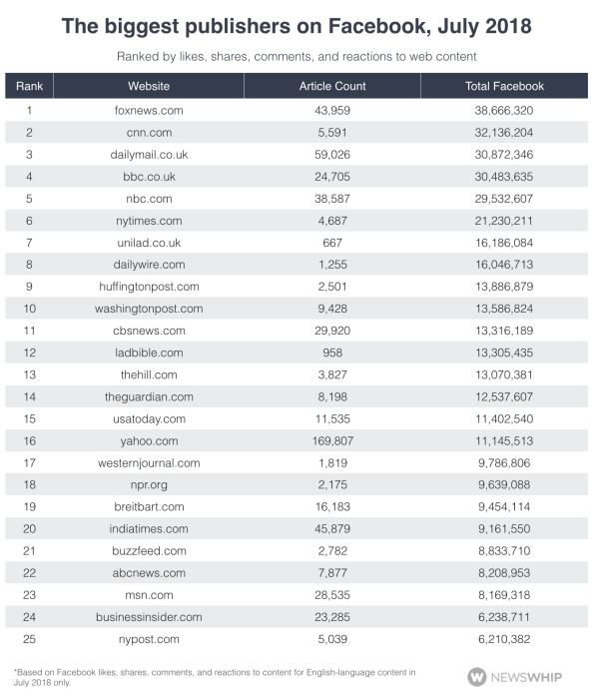This screenshot has height=700, width=595.
Task: Click the NewsWhip logo icon
Action: (x=477, y=677)
